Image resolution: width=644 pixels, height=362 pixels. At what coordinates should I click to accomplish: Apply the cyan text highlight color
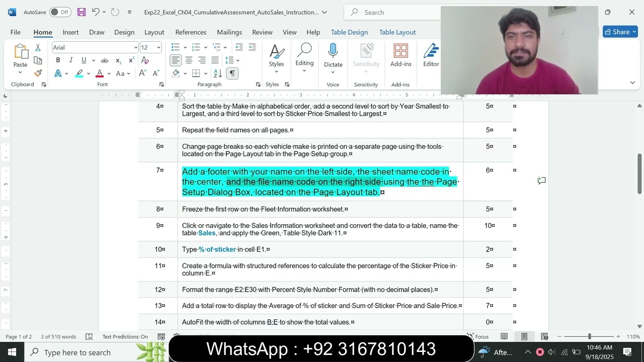click(x=79, y=73)
